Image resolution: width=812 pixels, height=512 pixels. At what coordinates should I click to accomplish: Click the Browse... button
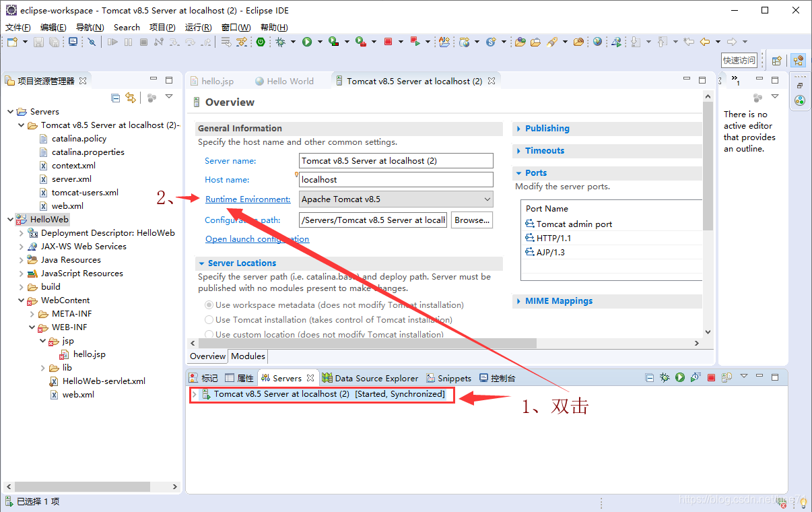[x=471, y=220]
